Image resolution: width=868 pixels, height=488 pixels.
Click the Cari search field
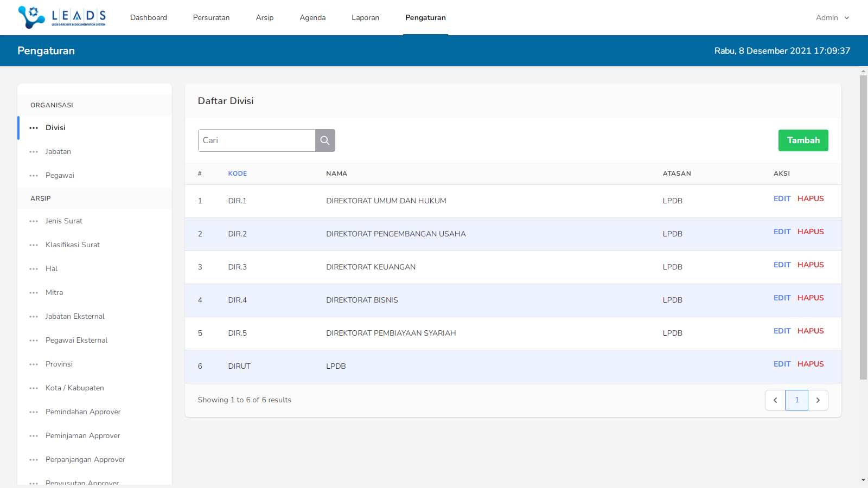(x=257, y=140)
